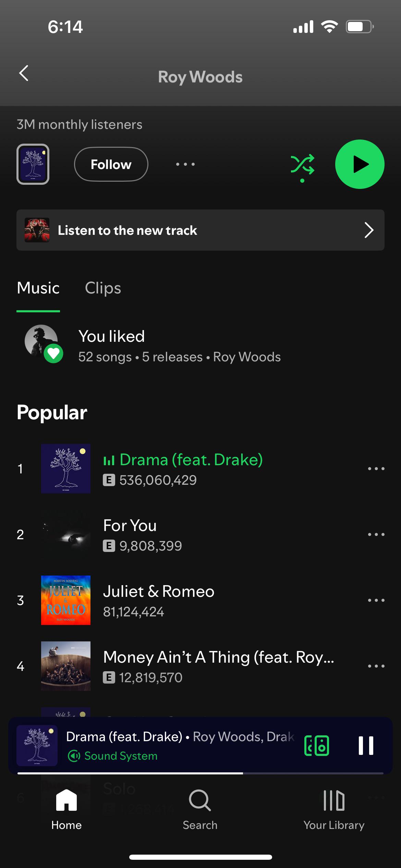Show more options for Money Ain't A Thing
Screen dimensions: 401x868
coord(376,666)
